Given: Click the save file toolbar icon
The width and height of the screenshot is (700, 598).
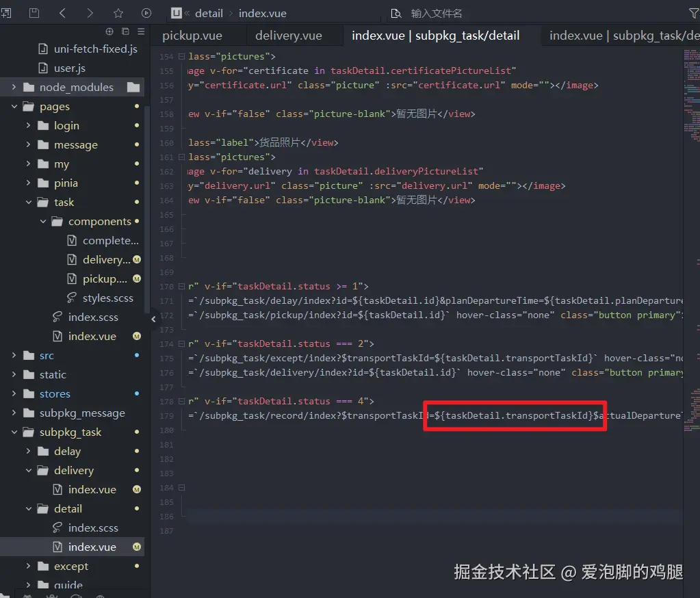Looking at the screenshot, I should pyautogui.click(x=34, y=13).
